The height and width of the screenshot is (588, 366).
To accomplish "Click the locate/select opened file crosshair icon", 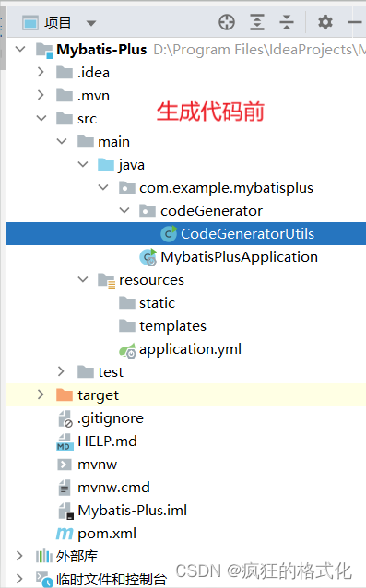I will point(227,22).
